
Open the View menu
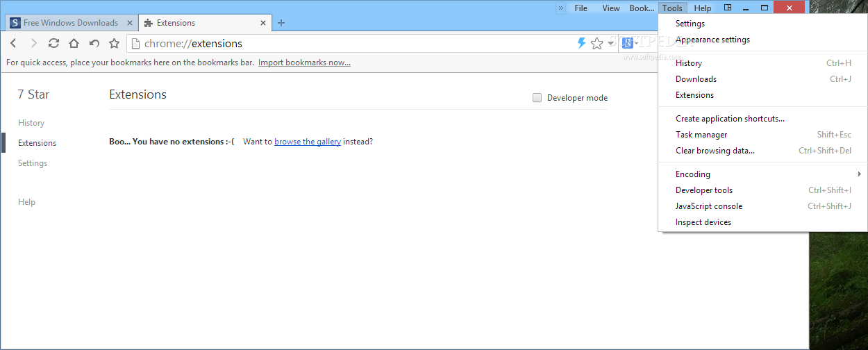(x=611, y=8)
